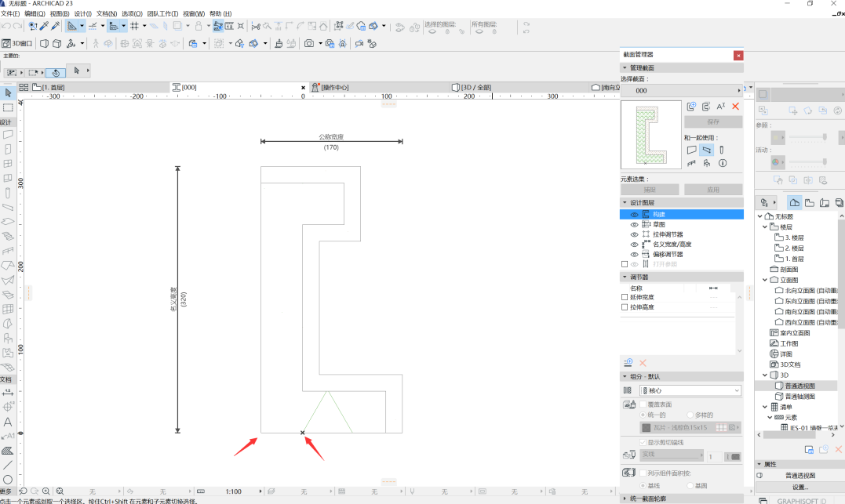
Task: Toggle visibility of the 构建 layer
Action: pos(634,215)
